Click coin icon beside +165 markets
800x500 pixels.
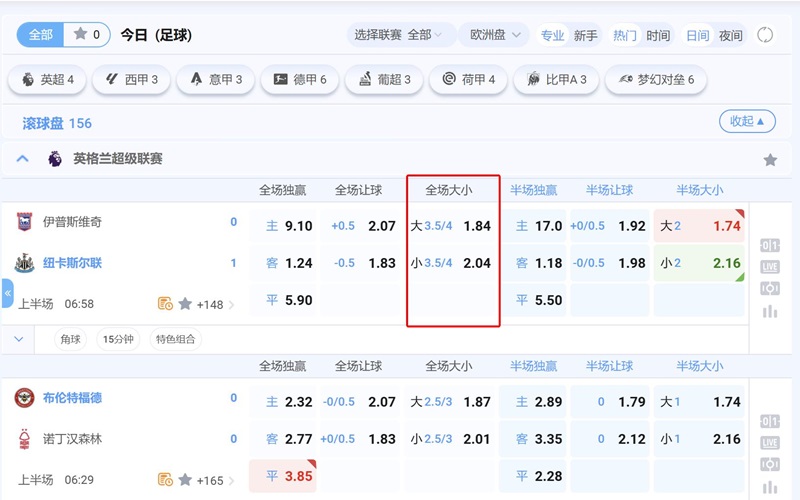pyautogui.click(x=165, y=480)
